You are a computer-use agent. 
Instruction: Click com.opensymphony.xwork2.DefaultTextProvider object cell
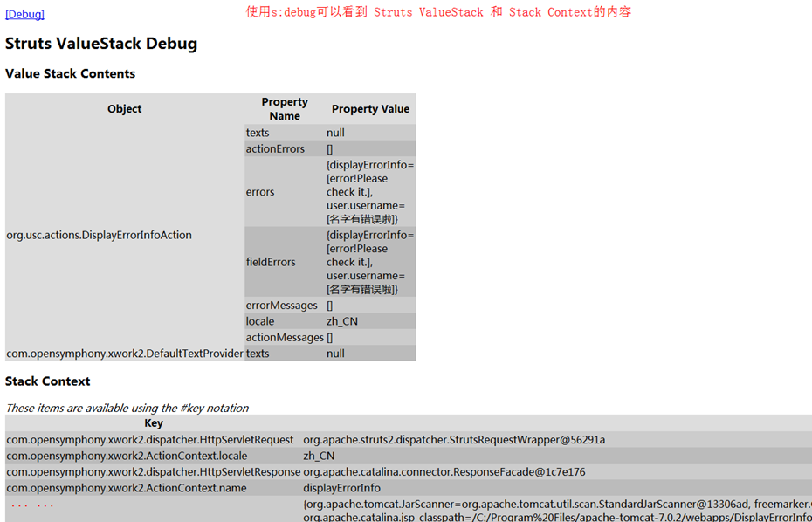pos(125,354)
